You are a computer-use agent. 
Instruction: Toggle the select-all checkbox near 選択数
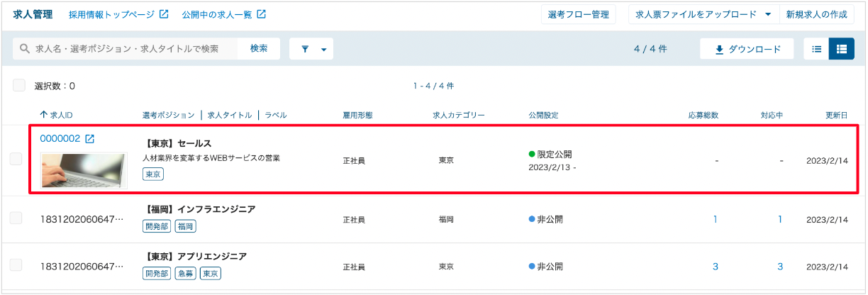point(19,85)
